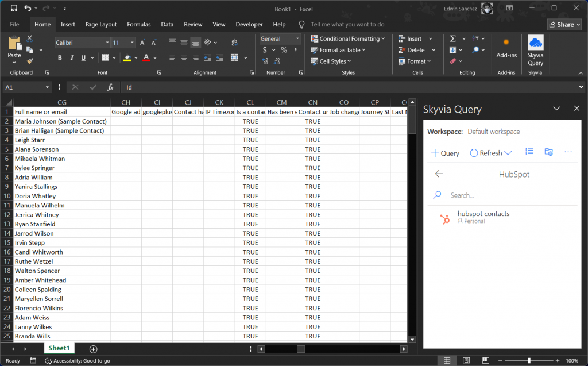Click the Clear eraser icon
The image size is (588, 366).
pyautogui.click(x=453, y=61)
